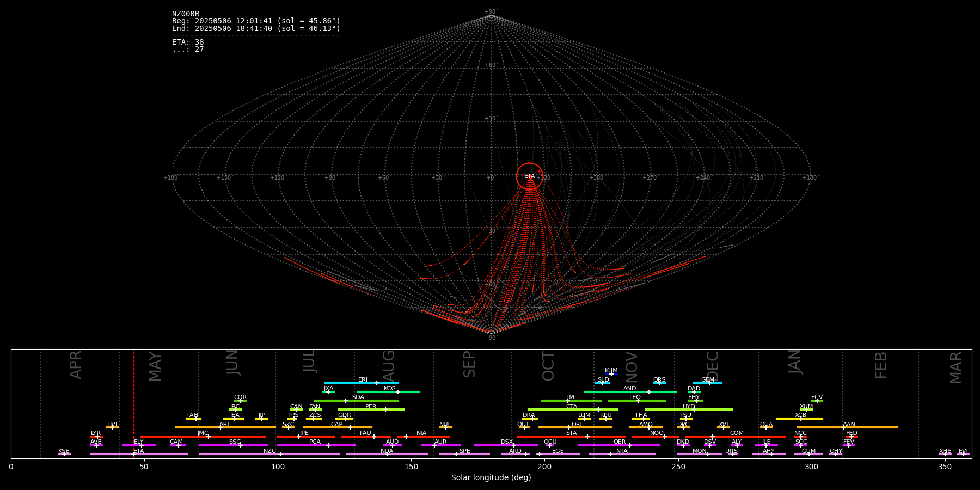The width and height of the screenshot is (980, 490).
Task: Select the HVI shower bar
Action: (112, 427)
